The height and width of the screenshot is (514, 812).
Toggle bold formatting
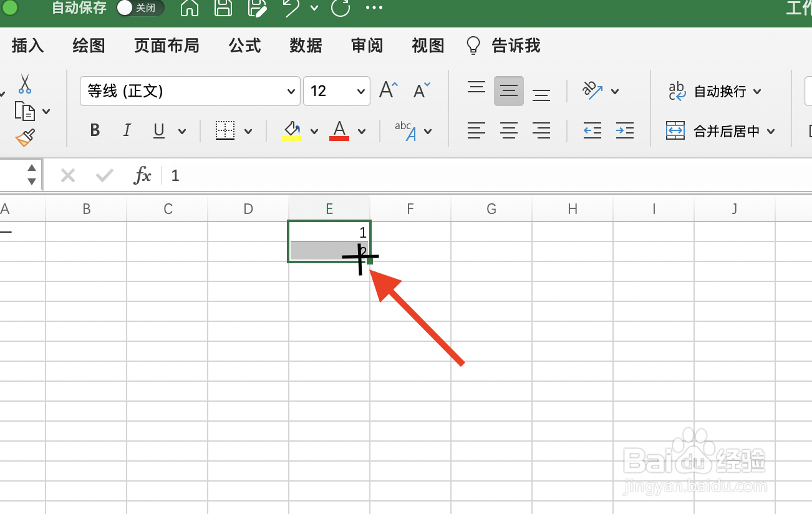[x=95, y=130]
